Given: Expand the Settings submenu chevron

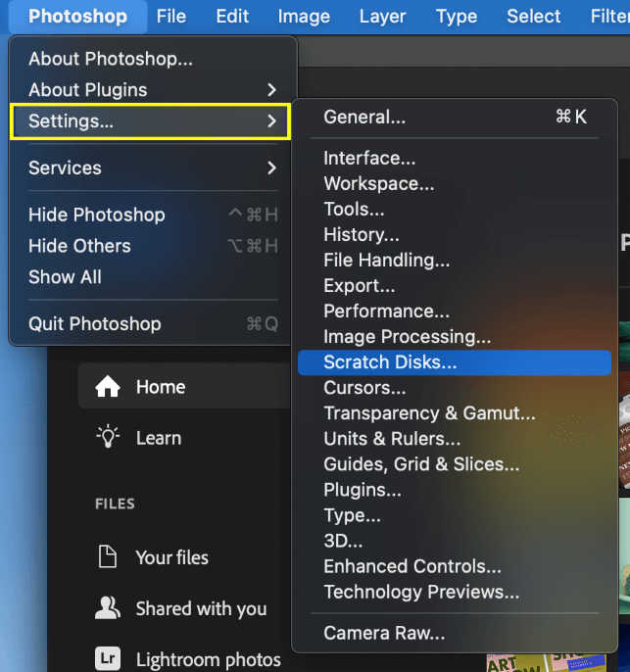Looking at the screenshot, I should click(271, 121).
